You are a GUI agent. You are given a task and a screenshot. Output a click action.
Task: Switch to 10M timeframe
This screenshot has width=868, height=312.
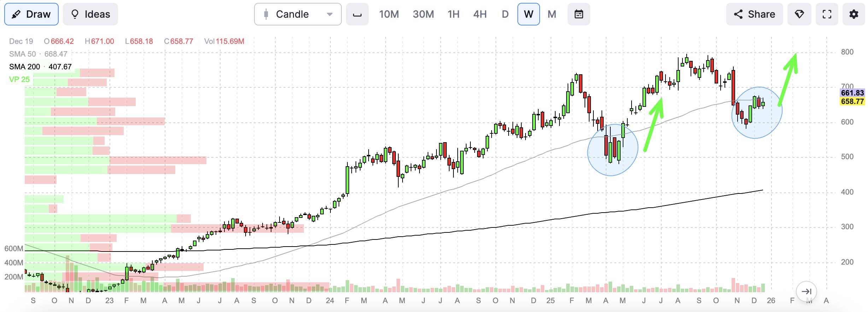pyautogui.click(x=389, y=14)
